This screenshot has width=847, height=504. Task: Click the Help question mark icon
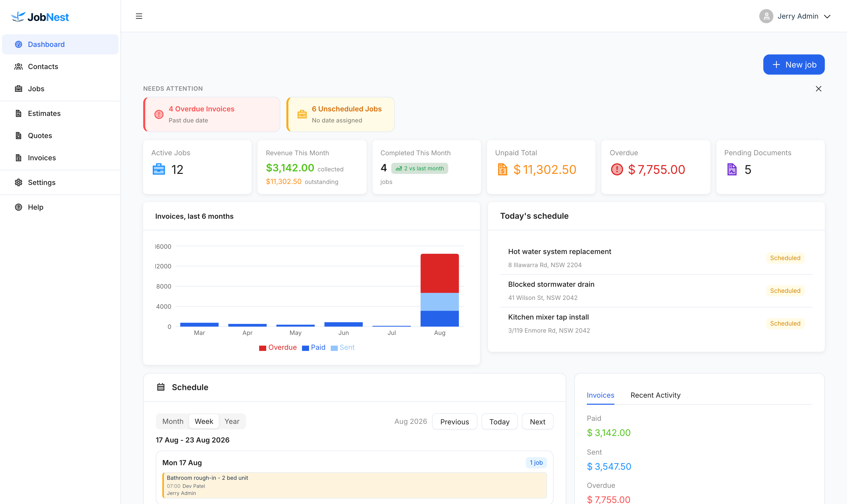[x=19, y=207]
